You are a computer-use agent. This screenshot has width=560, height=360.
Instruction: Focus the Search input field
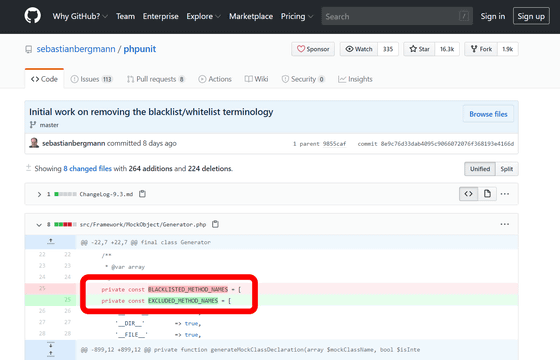click(397, 16)
